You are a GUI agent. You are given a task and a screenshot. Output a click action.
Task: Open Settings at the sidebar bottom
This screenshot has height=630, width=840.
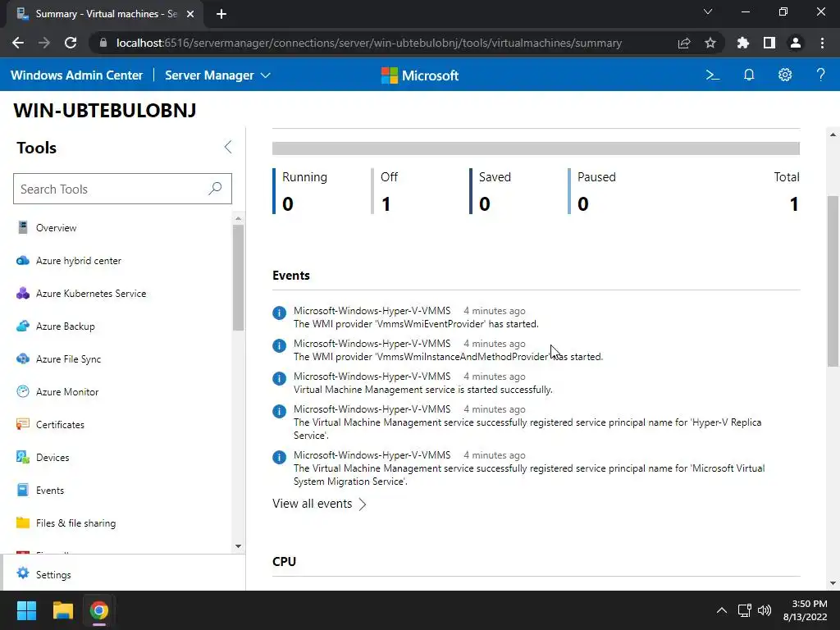[x=53, y=575]
